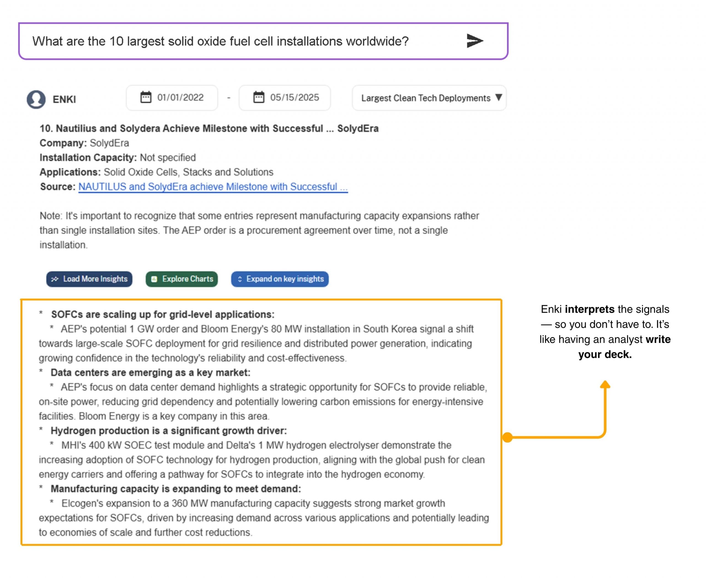Click the heading SOFCs are scaling up

point(162,314)
